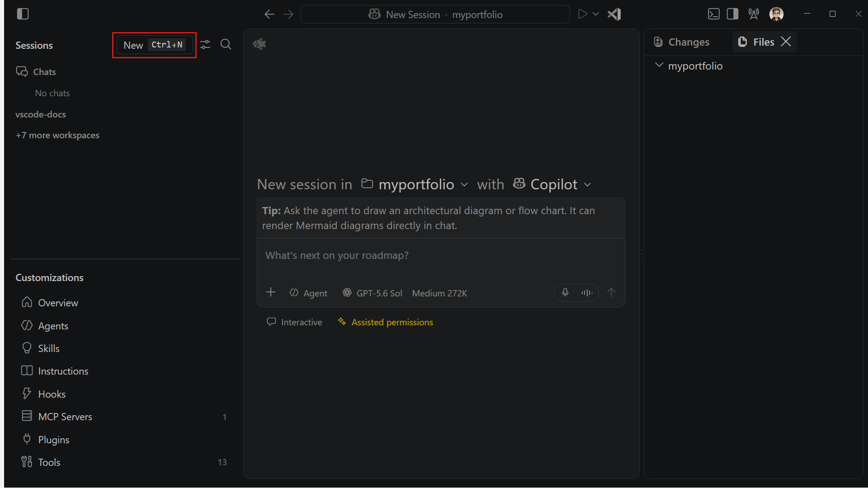
Task: Open the myportfolio folder dropdown
Action: (415, 184)
